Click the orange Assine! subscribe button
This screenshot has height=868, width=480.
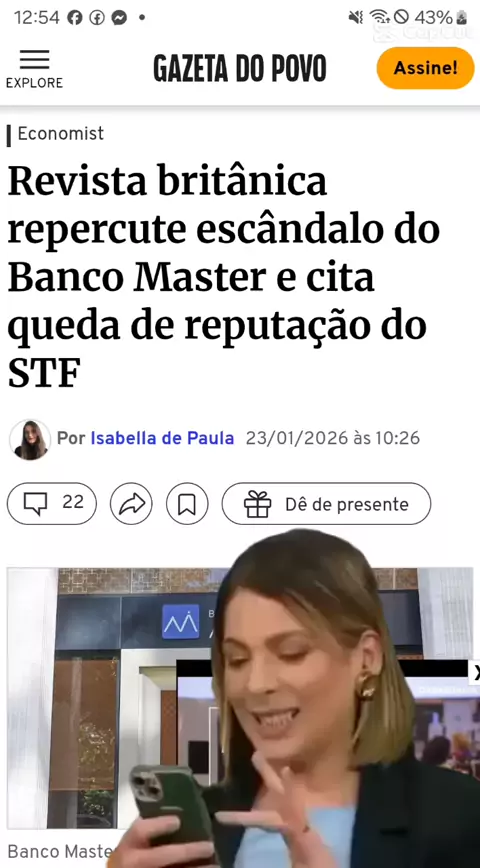coord(425,68)
